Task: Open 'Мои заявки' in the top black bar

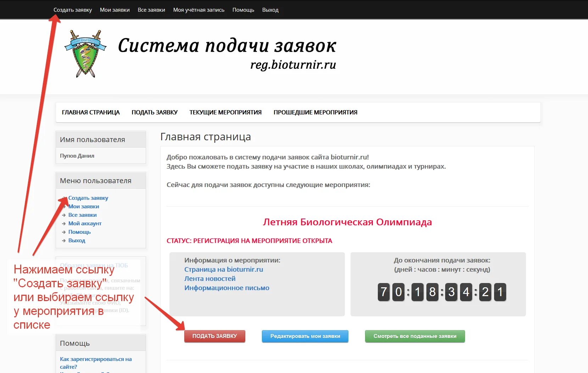Action: 115,10
